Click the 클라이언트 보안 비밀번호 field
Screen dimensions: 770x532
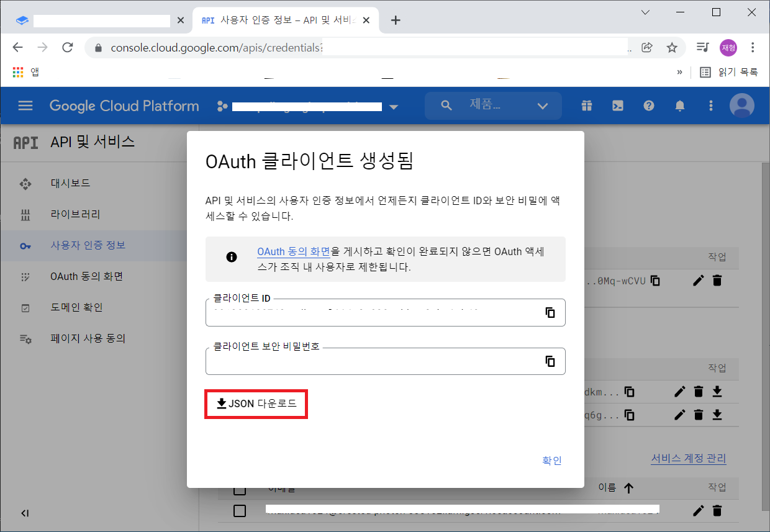385,361
